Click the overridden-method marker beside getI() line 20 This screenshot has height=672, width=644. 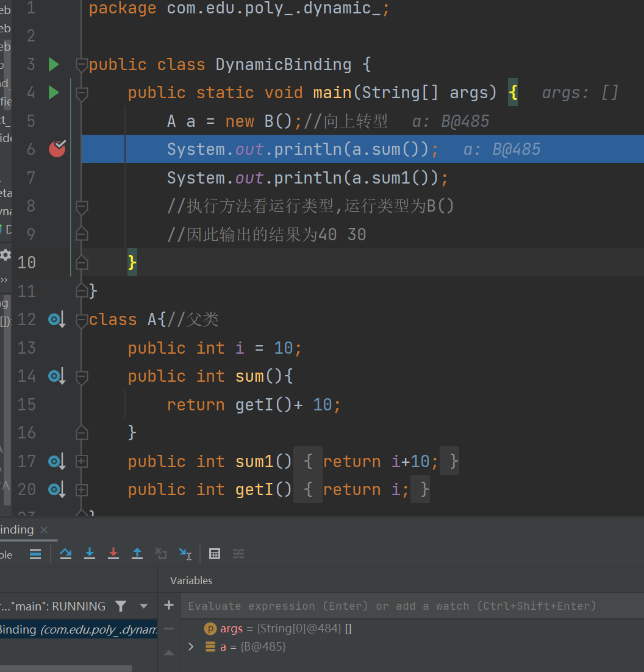click(x=57, y=490)
